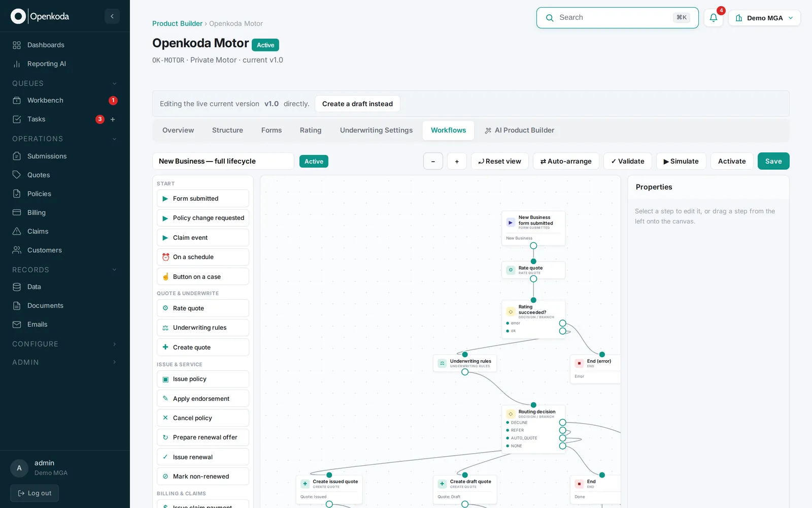Click the play icon on New Business form submitted node
Screen dimensions: 812x508
coord(511,223)
